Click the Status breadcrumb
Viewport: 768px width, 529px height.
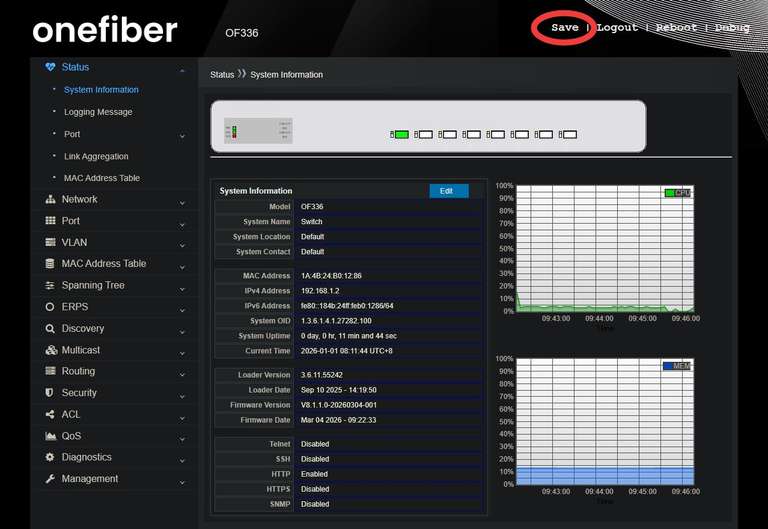tap(222, 75)
